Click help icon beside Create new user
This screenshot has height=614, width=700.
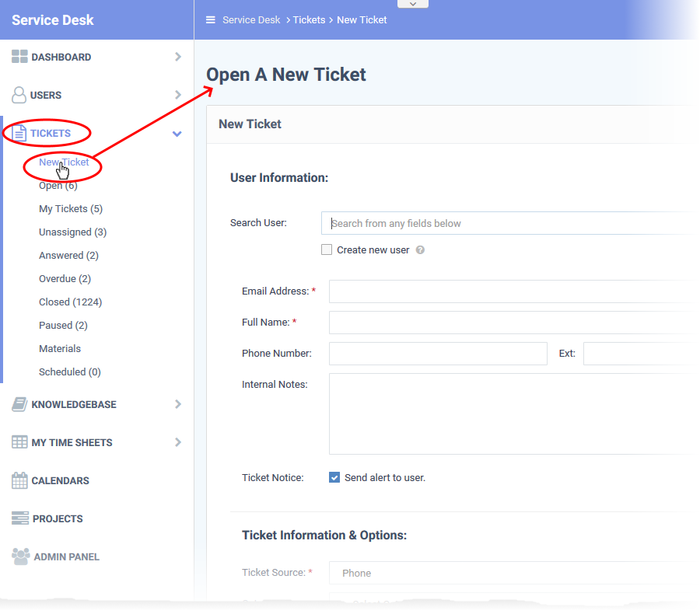pyautogui.click(x=420, y=250)
